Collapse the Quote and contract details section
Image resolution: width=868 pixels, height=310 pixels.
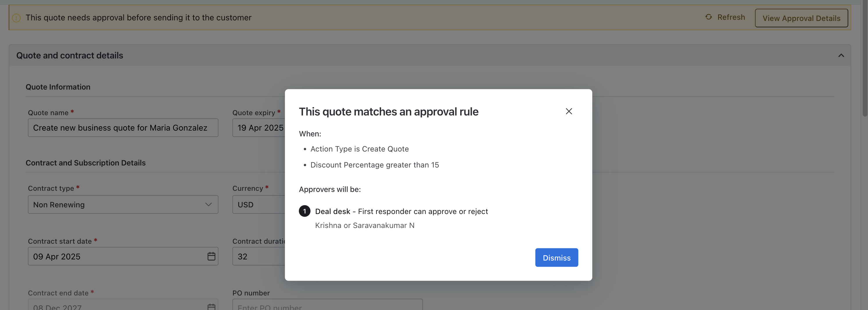841,55
